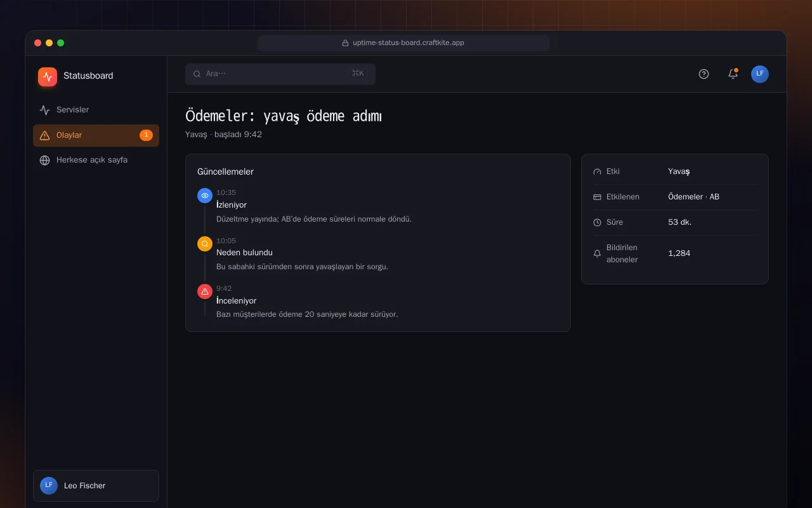Select Olaylar in the sidebar
The width and height of the screenshot is (812, 508).
[96, 135]
